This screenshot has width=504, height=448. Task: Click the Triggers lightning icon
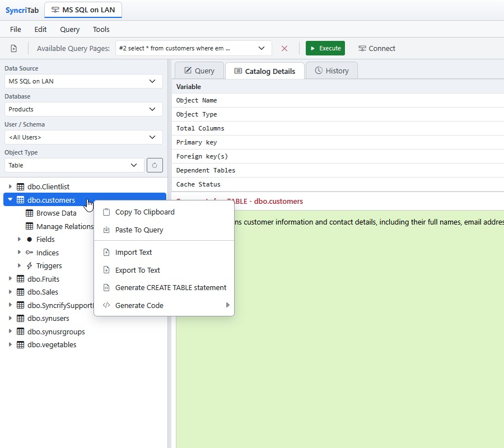click(29, 266)
